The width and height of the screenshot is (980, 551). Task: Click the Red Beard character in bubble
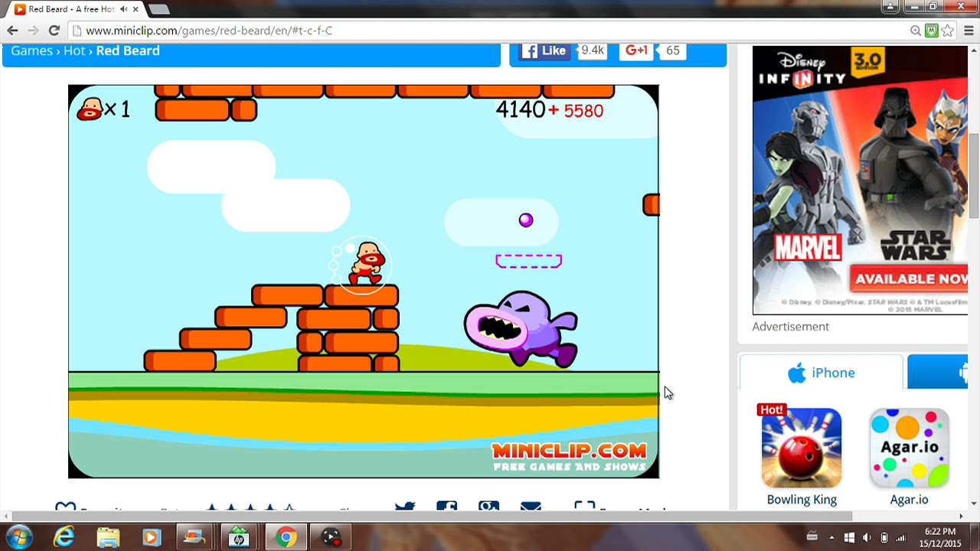pyautogui.click(x=366, y=264)
